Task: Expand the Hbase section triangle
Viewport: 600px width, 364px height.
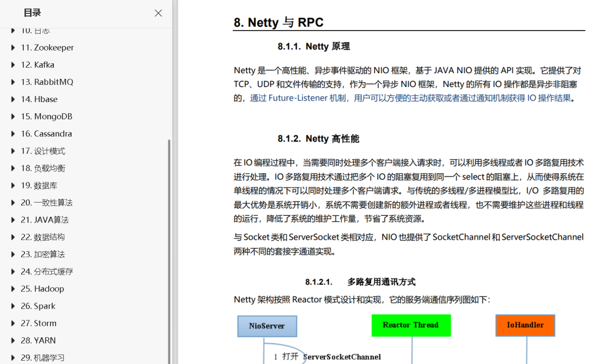Action: [x=12, y=99]
